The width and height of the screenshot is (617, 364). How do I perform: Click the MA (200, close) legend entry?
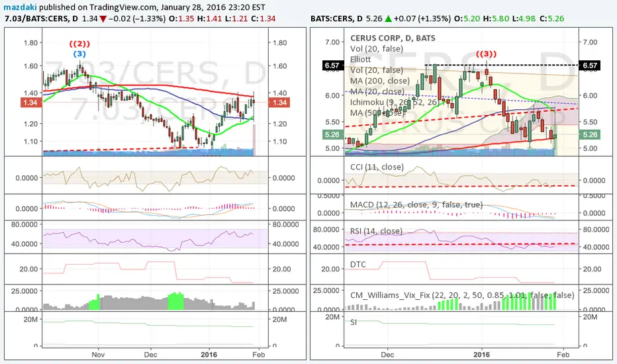click(x=380, y=81)
